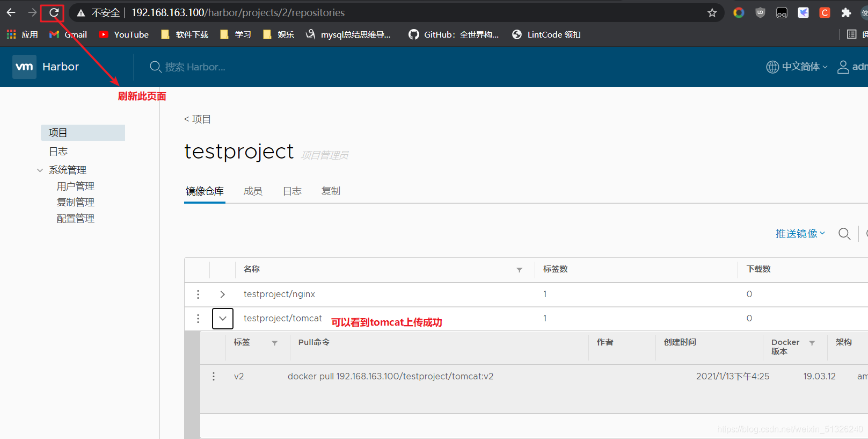Open the admin user menu
Screen dimensions: 868x439
click(x=852, y=67)
